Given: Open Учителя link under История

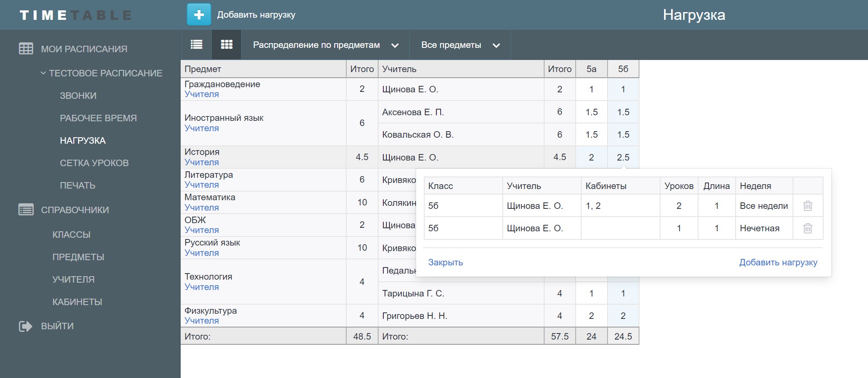Looking at the screenshot, I should tap(202, 162).
